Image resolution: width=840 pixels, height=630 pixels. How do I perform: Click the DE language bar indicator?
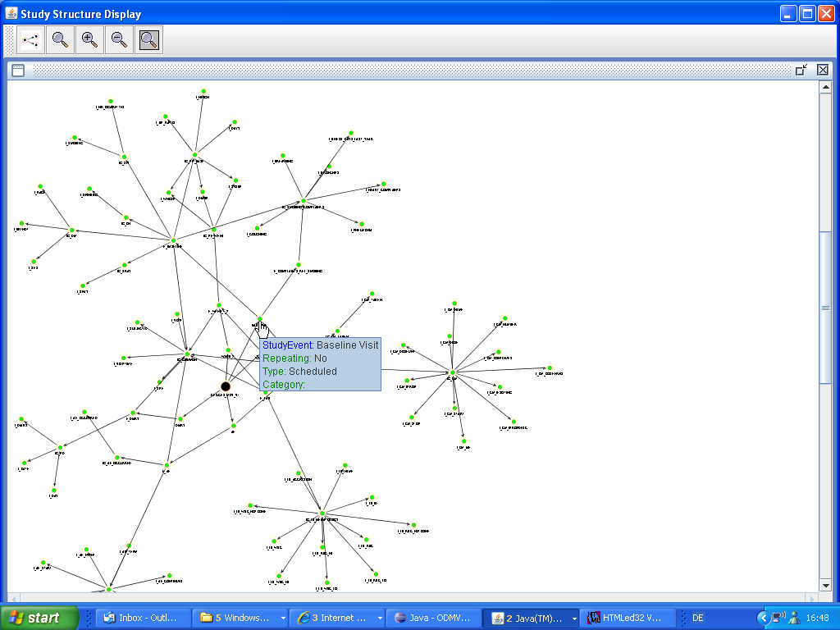698,618
